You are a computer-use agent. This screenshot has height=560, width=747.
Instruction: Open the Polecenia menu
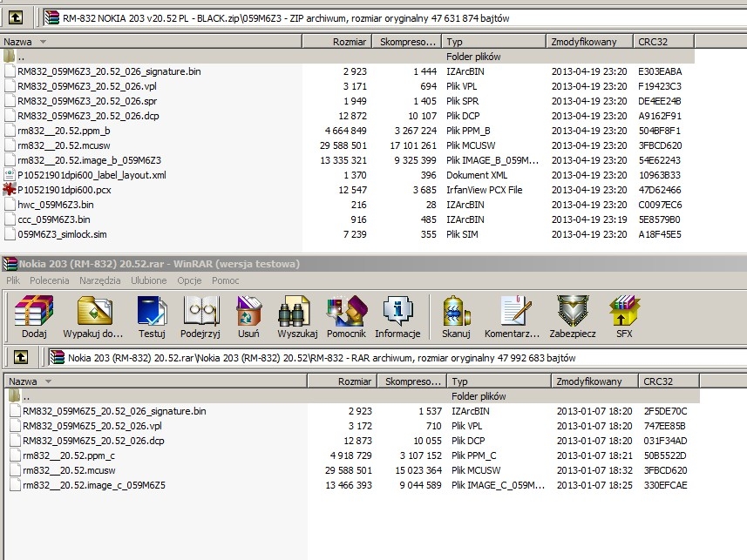coord(49,280)
